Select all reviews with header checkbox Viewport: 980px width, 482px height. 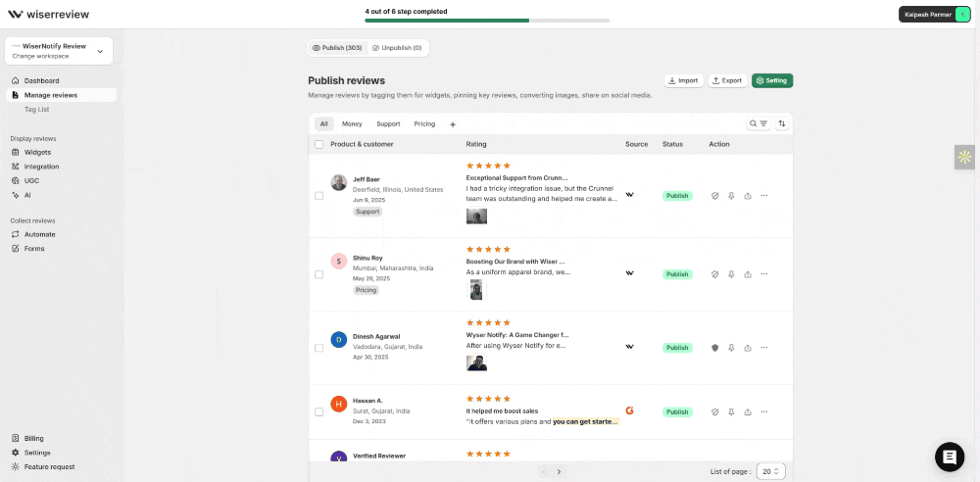[x=319, y=144]
